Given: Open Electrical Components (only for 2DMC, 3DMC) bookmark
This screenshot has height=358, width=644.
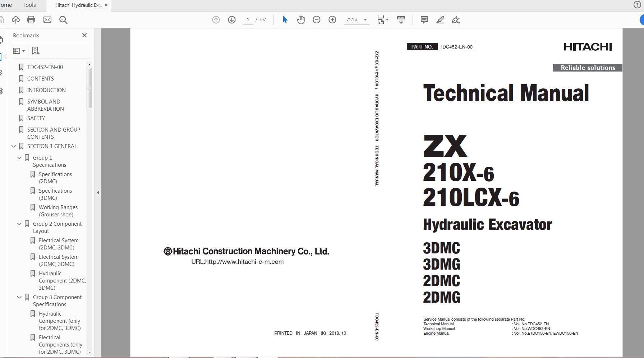Looking at the screenshot, I should (x=60, y=345).
